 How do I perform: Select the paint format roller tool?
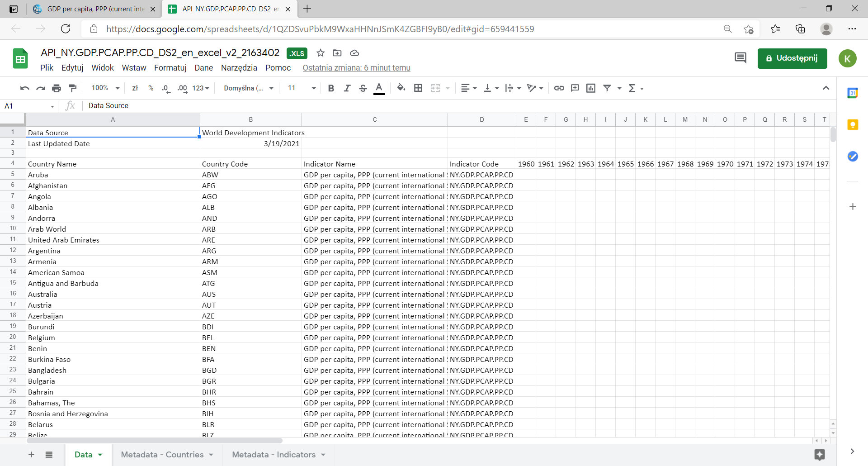click(x=72, y=88)
